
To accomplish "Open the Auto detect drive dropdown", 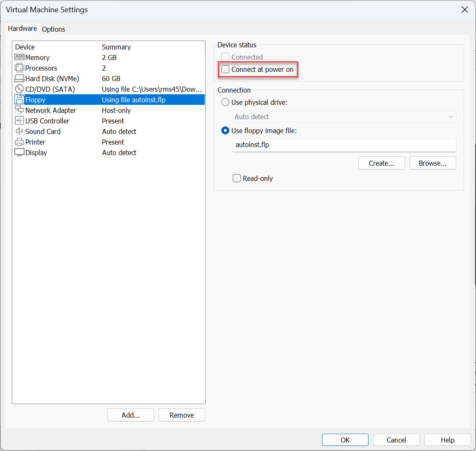I will tap(344, 117).
